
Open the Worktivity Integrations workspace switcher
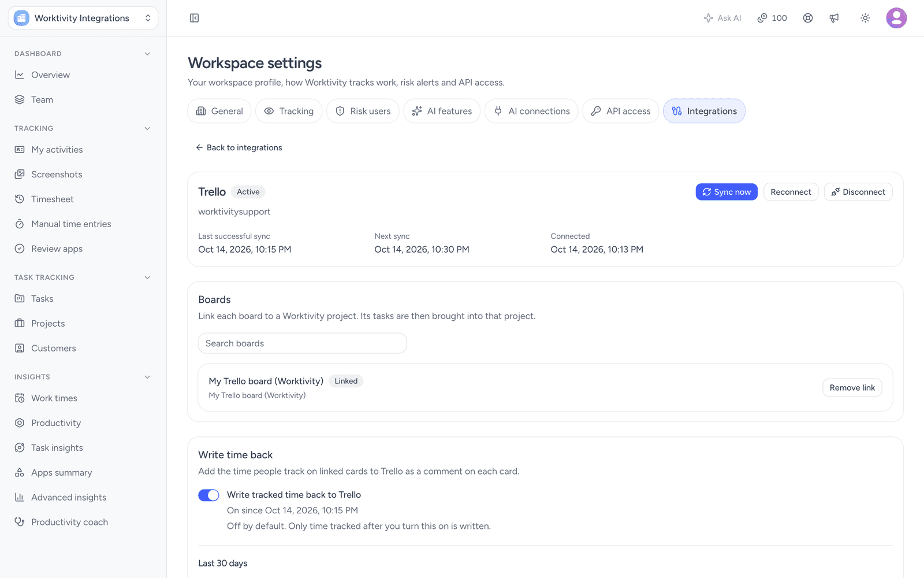(83, 18)
